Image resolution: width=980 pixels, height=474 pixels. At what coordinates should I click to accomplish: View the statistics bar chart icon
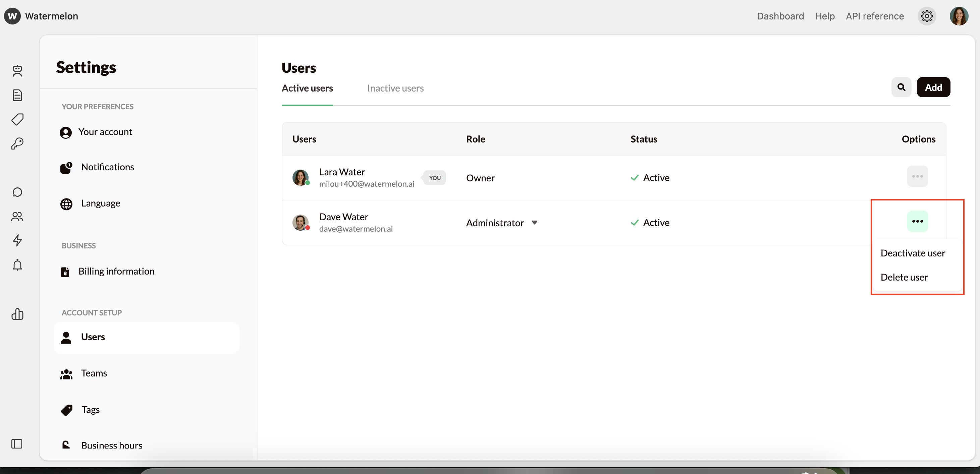click(x=17, y=314)
